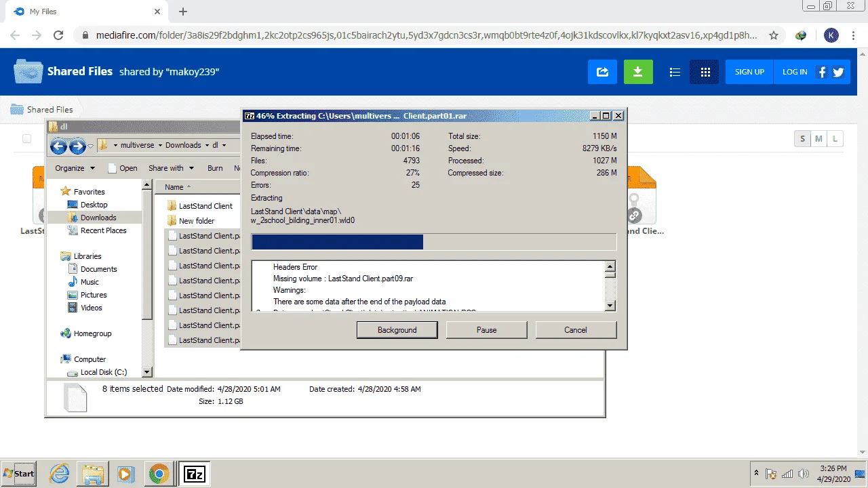Open Windows Media Player from the taskbar
Image resolution: width=868 pixels, height=488 pixels.
pos(125,474)
